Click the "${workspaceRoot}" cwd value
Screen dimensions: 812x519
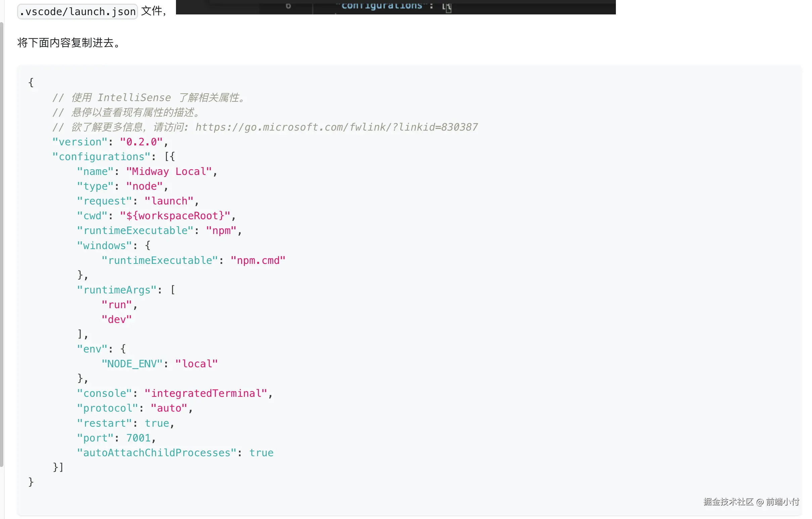(x=175, y=216)
